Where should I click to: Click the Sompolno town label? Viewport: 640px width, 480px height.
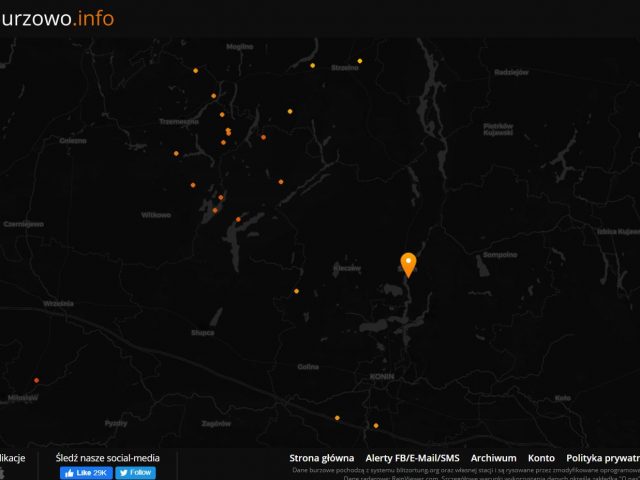(x=499, y=255)
